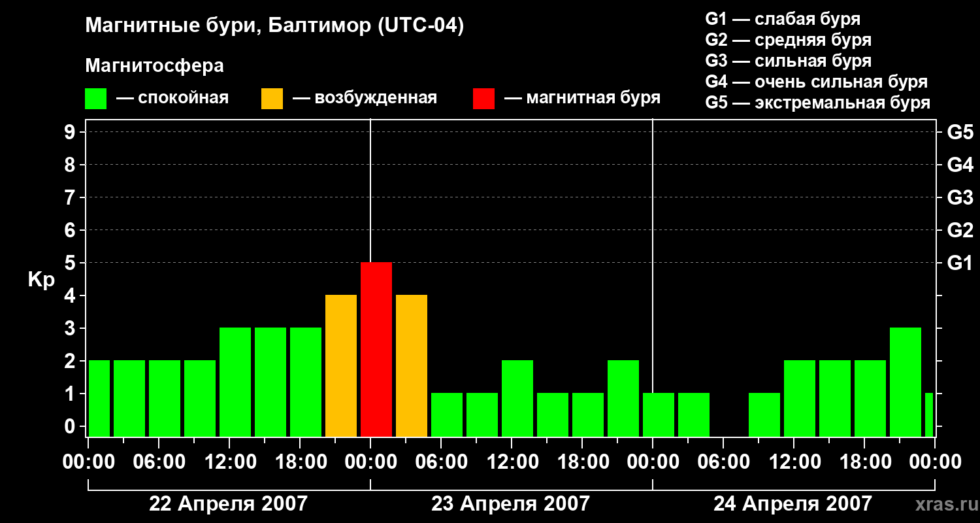Screen dimensions: 980x523
Task: Select the chart title 'Магнитные бури, Балтимор (UTC-04)'
Action: (x=274, y=27)
